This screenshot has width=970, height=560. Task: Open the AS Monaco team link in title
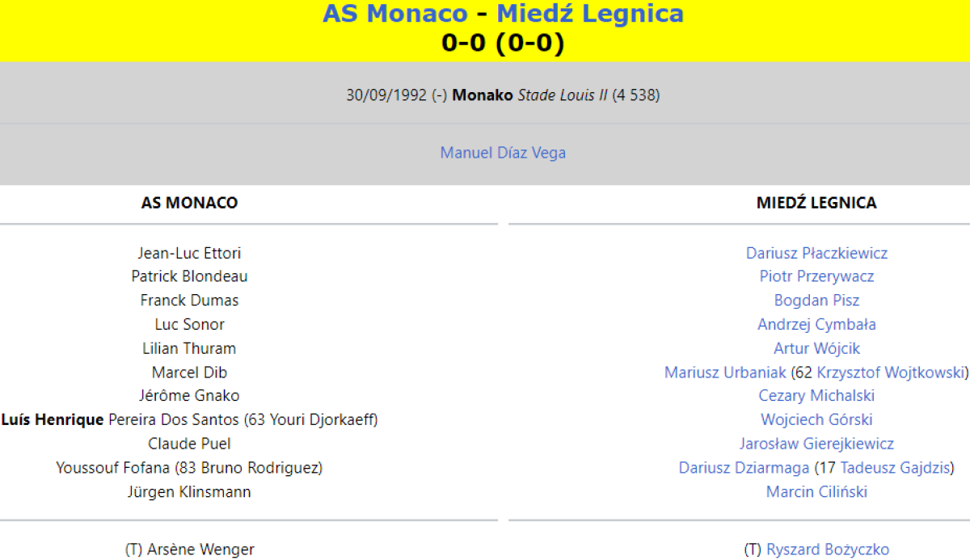click(x=394, y=14)
